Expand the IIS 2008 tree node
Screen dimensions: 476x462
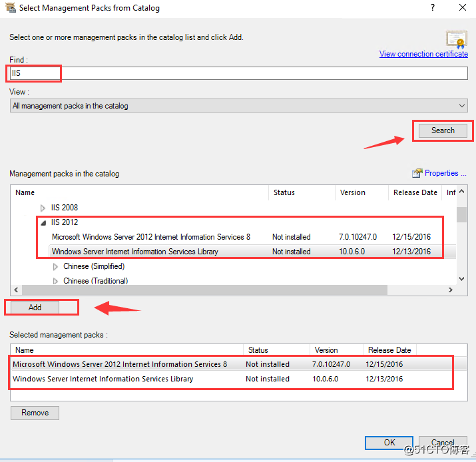tap(43, 208)
